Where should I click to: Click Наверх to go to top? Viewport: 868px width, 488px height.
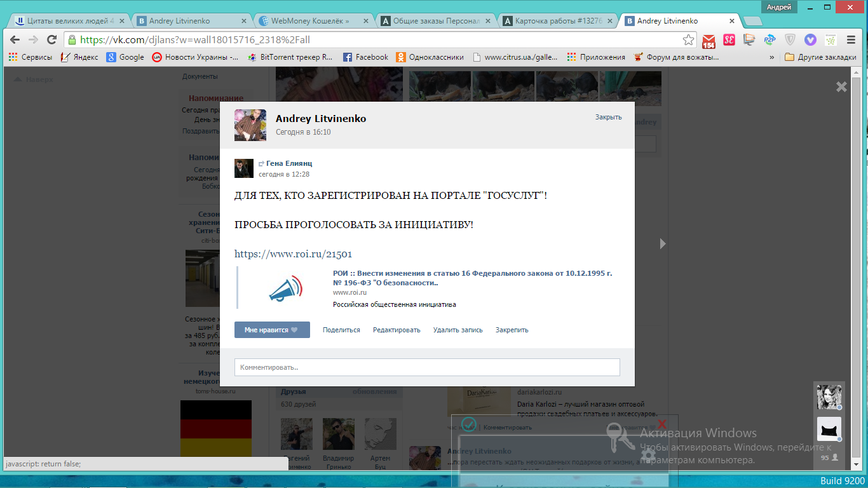coord(34,79)
